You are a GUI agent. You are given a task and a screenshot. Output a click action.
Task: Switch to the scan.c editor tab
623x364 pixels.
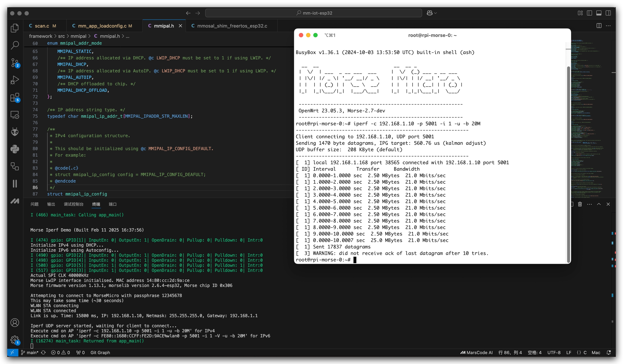42,26
